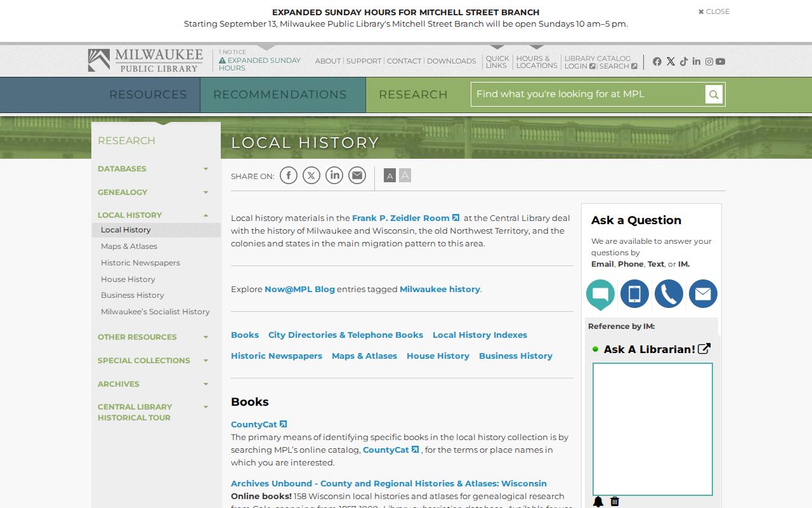Click the chat trash can icon
Viewport: 812px width, 508px height.
pos(615,502)
